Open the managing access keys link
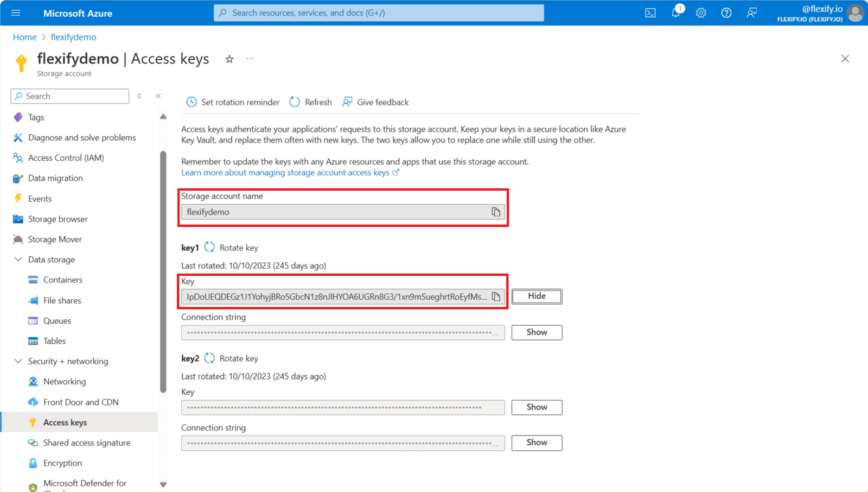Image resolution: width=868 pixels, height=492 pixels. tap(285, 173)
